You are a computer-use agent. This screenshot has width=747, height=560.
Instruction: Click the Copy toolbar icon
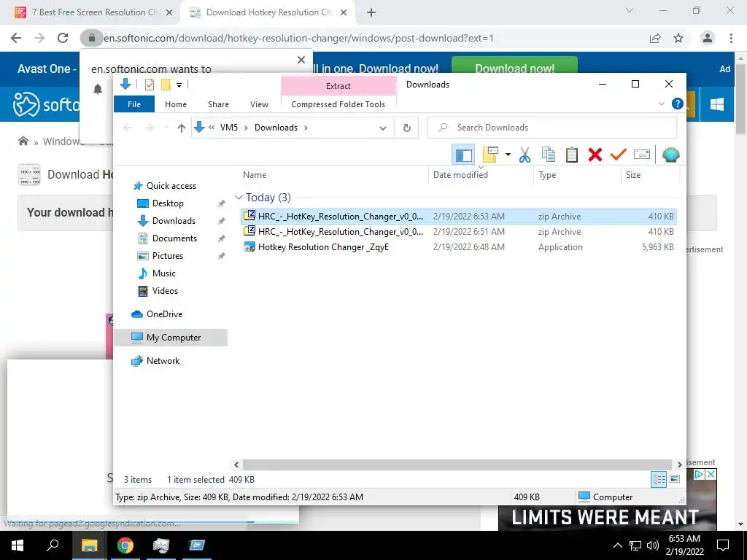(x=549, y=155)
